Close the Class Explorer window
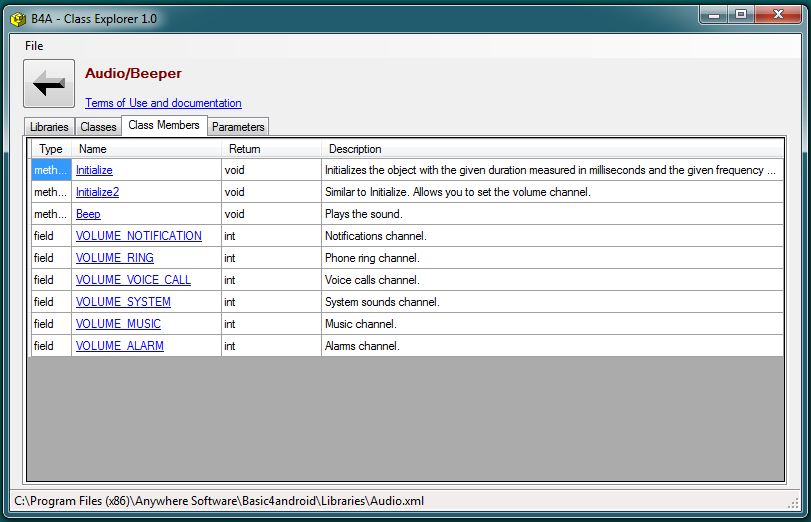 (778, 15)
